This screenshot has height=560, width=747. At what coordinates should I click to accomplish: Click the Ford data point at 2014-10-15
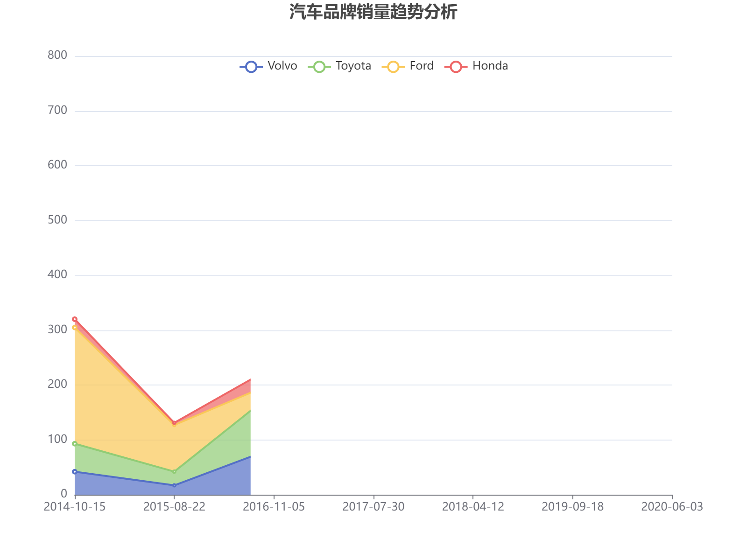coord(75,327)
